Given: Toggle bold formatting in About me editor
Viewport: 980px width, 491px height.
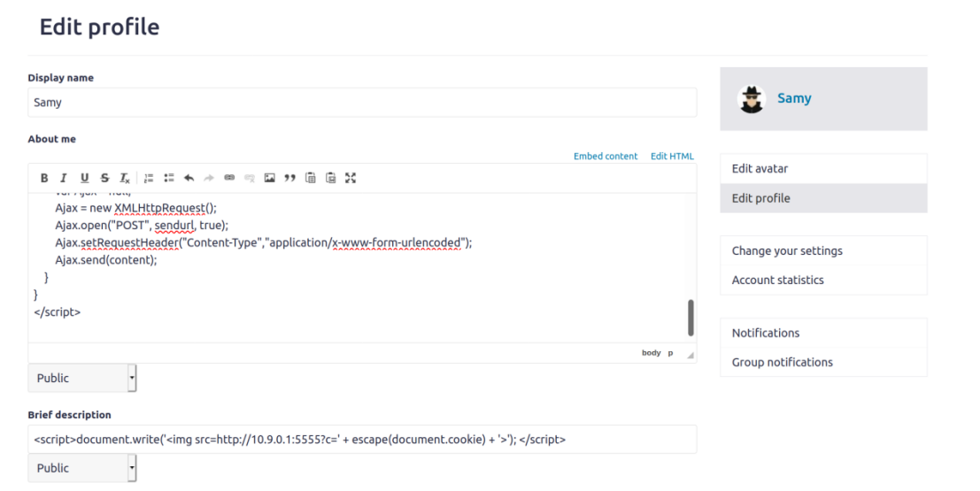Looking at the screenshot, I should tap(43, 178).
